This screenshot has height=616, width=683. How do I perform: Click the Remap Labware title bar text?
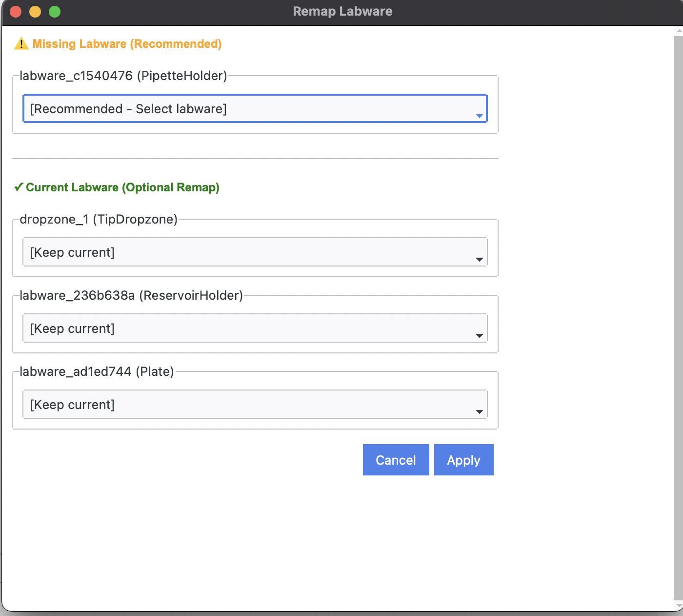tap(342, 12)
